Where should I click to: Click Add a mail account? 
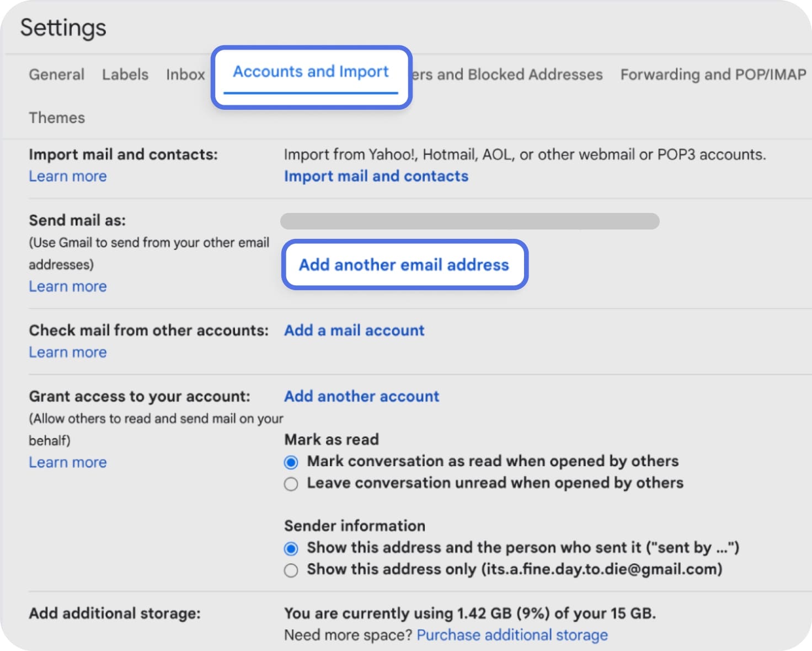click(x=354, y=330)
